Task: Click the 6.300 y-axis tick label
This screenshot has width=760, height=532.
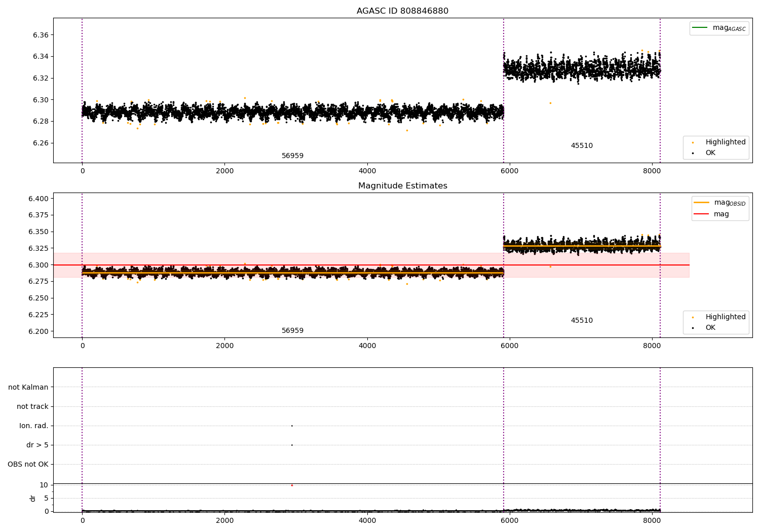Action: (39, 265)
